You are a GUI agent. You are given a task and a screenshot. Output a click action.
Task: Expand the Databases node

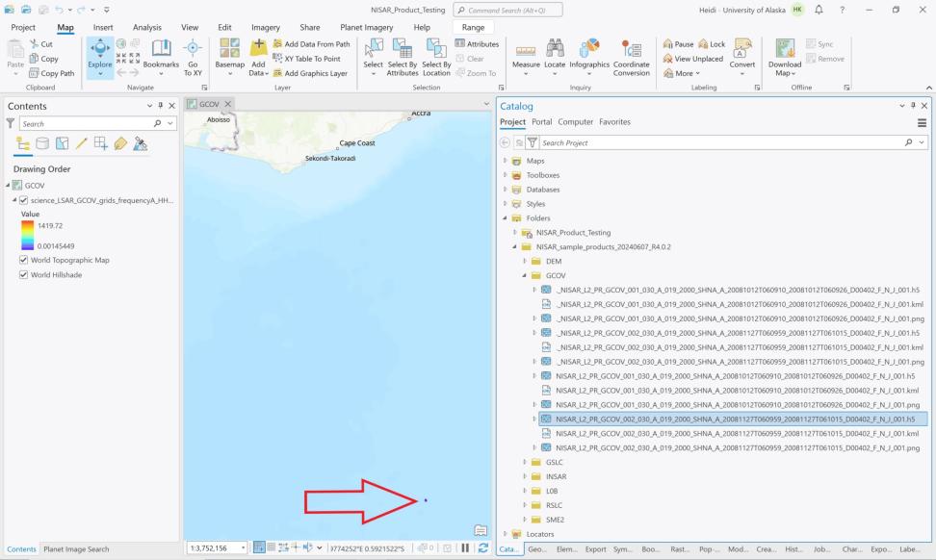pyautogui.click(x=505, y=189)
